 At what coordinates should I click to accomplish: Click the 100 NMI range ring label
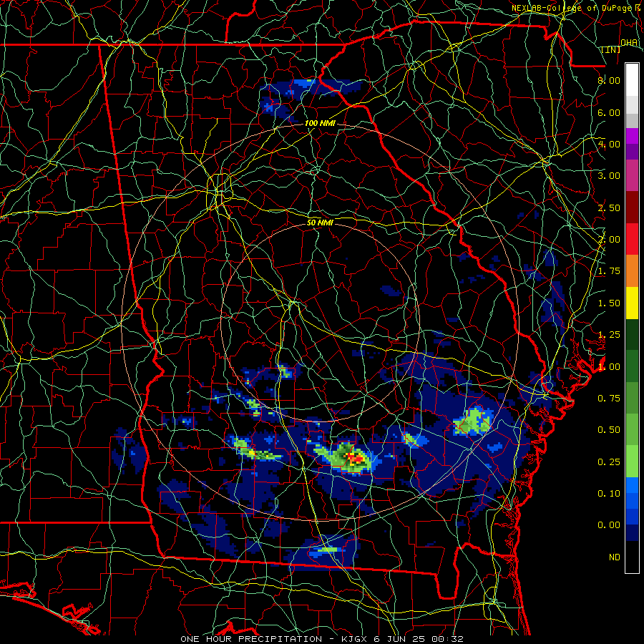pos(320,123)
